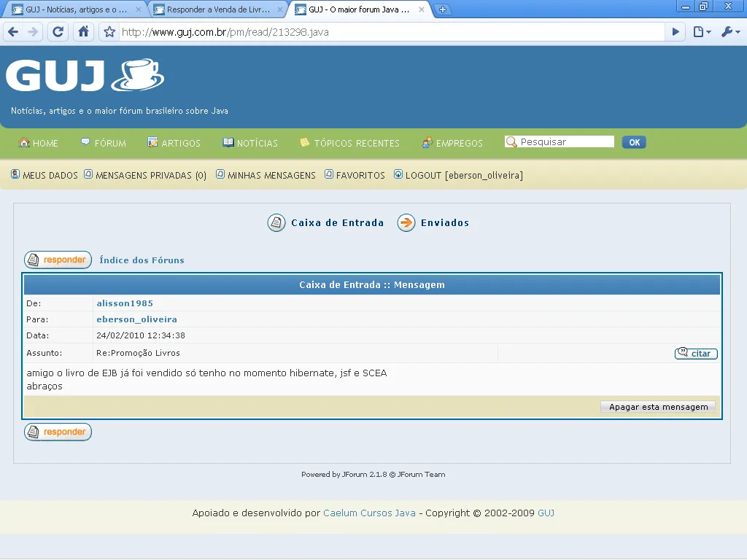Viewport: 747px width, 560px height.
Task: Click the article icon beside ARTIGOS
Action: [152, 142]
